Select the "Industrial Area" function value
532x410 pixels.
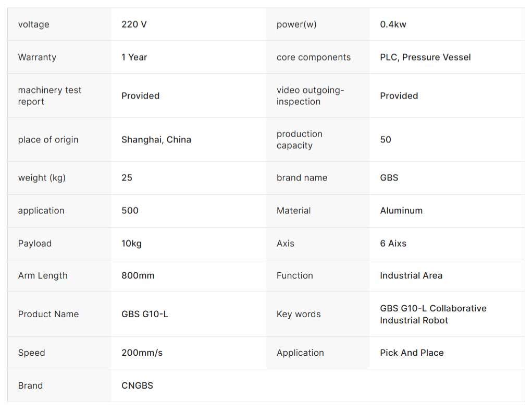click(411, 276)
